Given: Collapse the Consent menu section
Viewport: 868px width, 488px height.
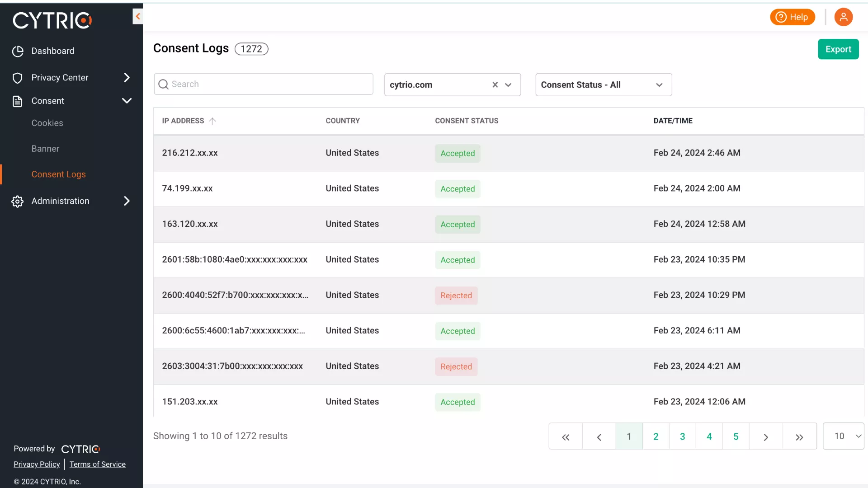Looking at the screenshot, I should pyautogui.click(x=127, y=101).
